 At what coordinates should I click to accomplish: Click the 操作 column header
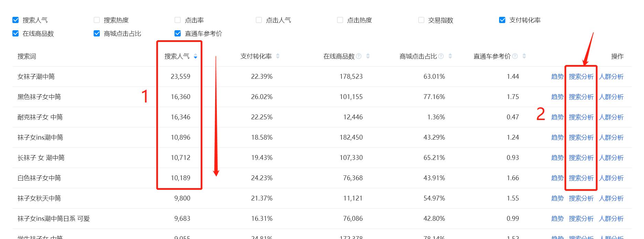(617, 56)
